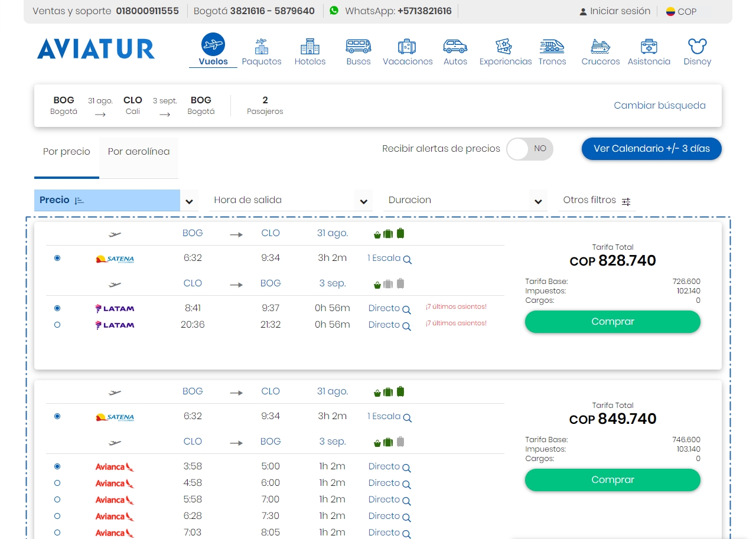Click the 2 Pasajeros summary
This screenshot has width=756, height=539.
pyautogui.click(x=265, y=106)
